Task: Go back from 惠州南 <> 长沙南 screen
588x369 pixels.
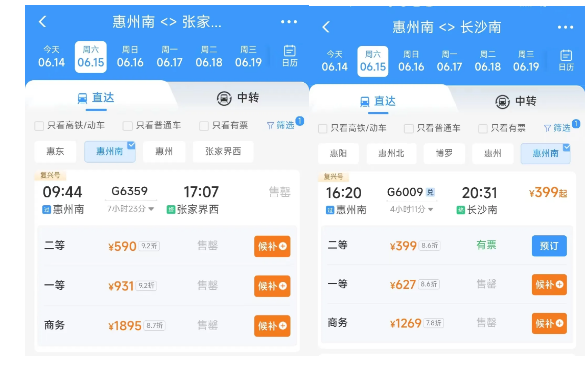Action: [326, 27]
